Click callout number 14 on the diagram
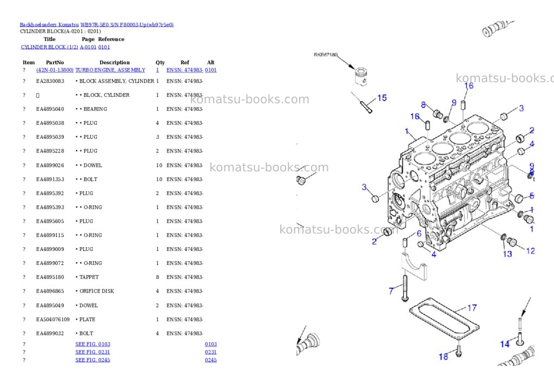 [x=505, y=344]
